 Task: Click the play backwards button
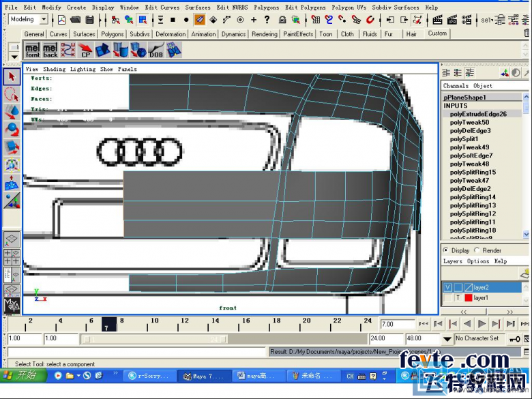coord(467,324)
